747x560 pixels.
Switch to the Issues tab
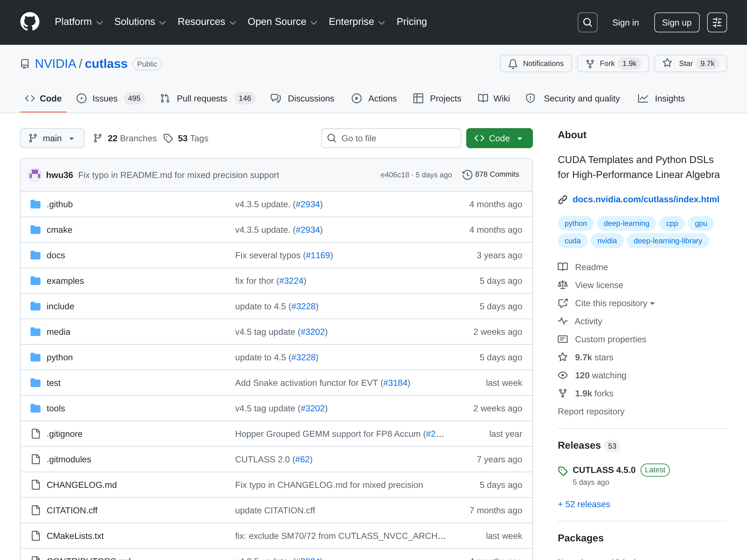tap(111, 99)
